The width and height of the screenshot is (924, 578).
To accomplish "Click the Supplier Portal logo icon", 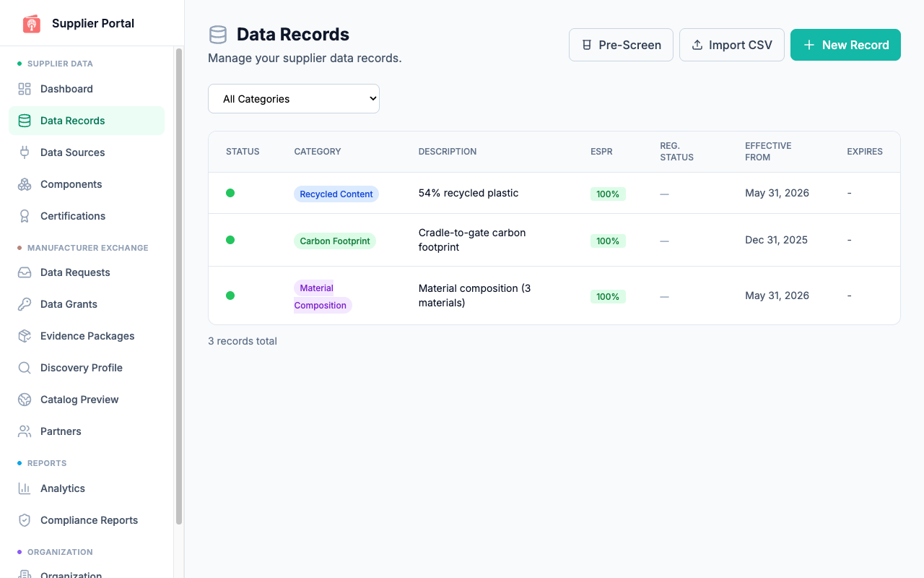I will [32, 24].
